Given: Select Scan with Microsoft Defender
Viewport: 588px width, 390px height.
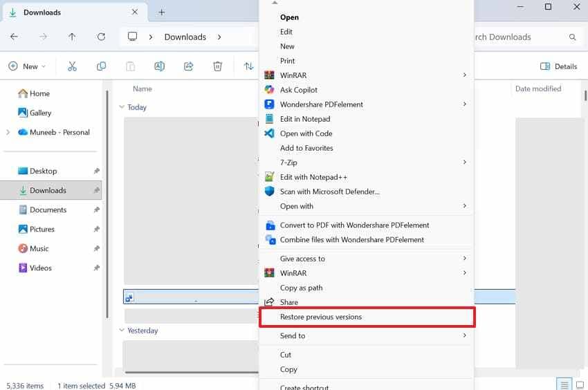Looking at the screenshot, I should click(x=367, y=192).
